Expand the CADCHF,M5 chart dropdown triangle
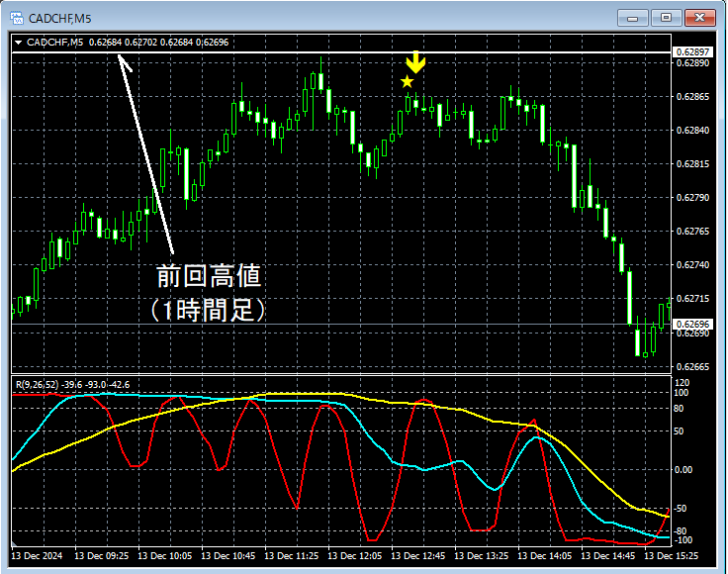Screen dimensions: 728x574 tap(19, 43)
